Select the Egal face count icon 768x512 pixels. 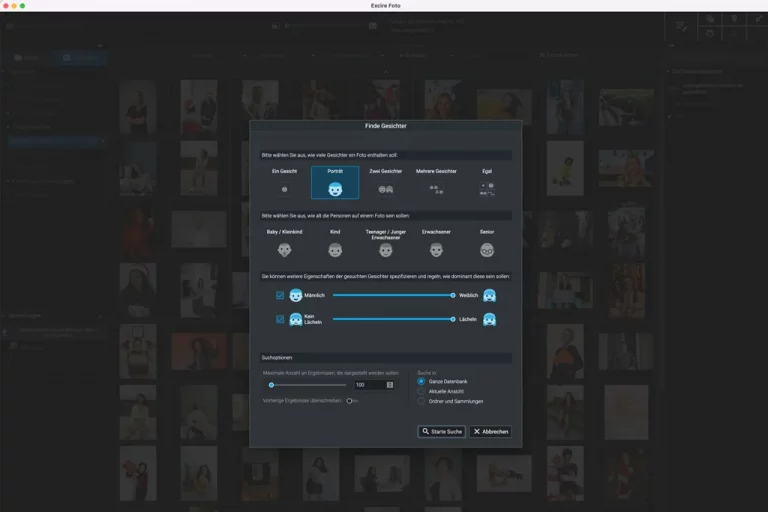pos(487,188)
